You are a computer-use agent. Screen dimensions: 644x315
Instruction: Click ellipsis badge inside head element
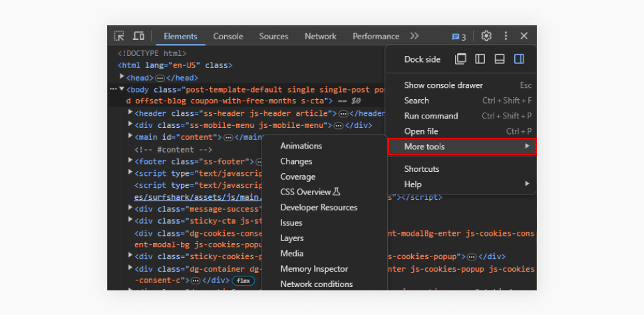coord(160,78)
